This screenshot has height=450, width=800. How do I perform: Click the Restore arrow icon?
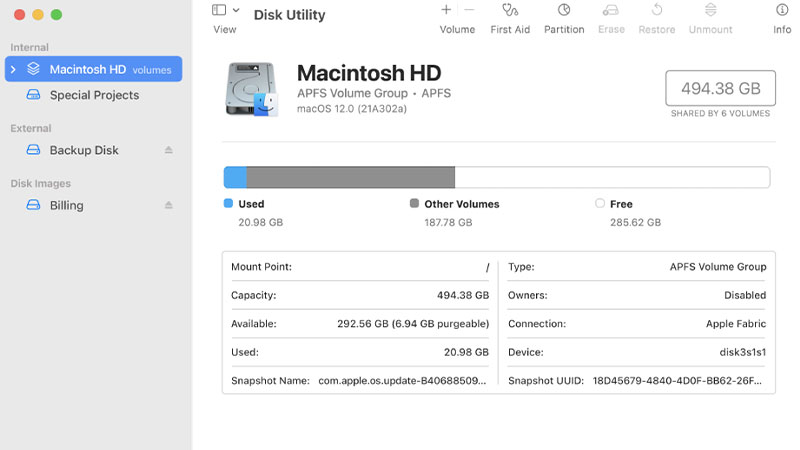[657, 10]
